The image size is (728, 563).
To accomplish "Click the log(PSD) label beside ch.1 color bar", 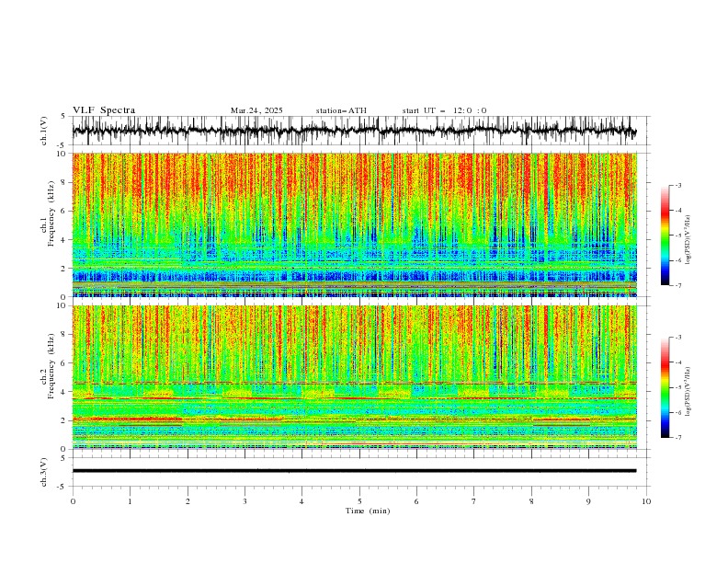I will click(x=688, y=240).
